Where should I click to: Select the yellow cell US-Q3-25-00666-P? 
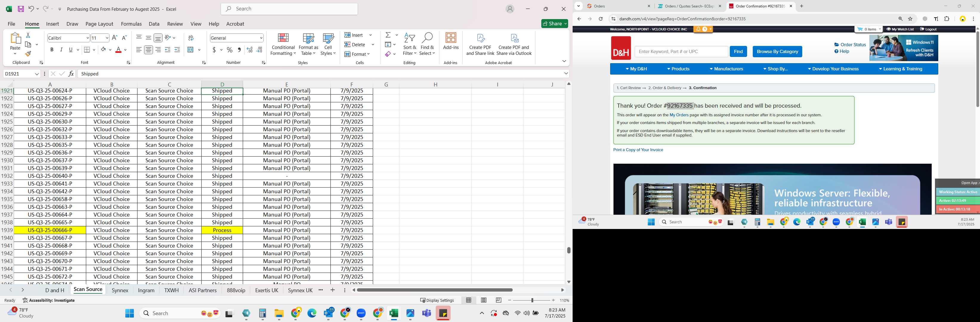[50, 230]
